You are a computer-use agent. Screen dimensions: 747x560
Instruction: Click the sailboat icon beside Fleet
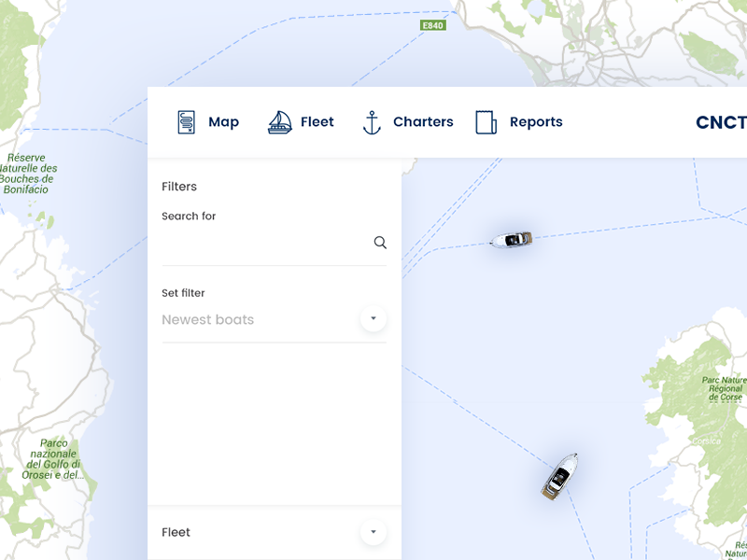pos(279,122)
